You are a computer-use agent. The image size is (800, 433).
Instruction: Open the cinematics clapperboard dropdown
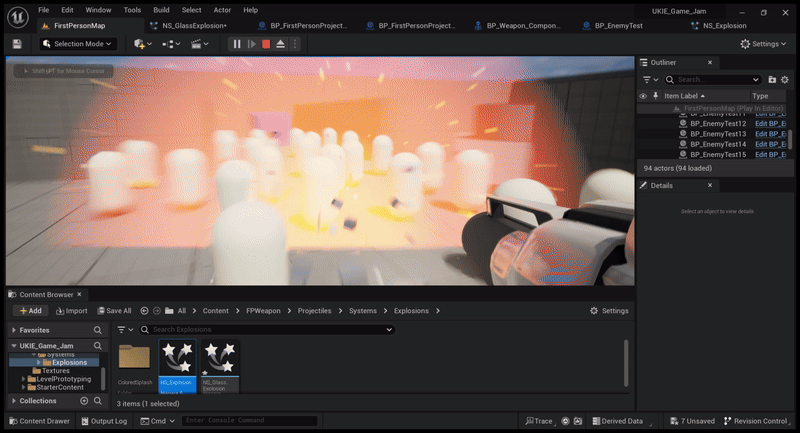[x=199, y=44]
